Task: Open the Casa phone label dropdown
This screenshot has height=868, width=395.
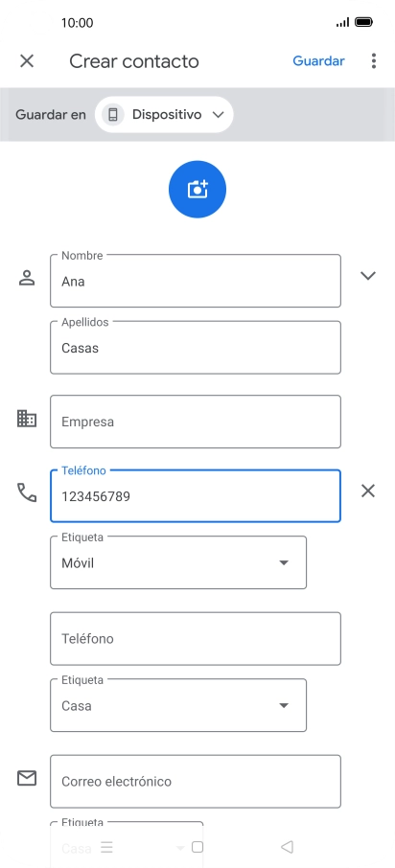Action: point(178,705)
